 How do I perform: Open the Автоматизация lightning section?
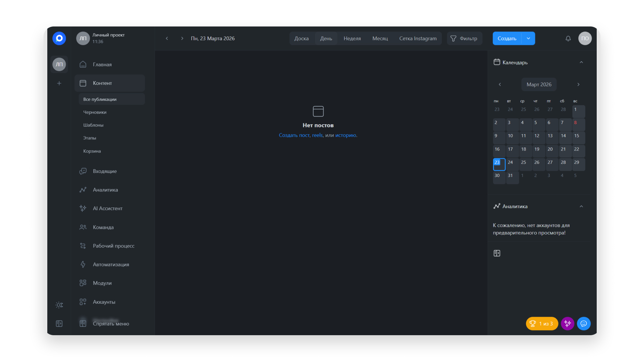(x=111, y=264)
